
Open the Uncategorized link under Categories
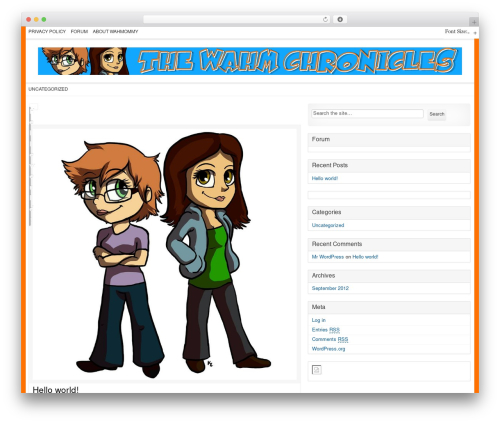tap(328, 225)
